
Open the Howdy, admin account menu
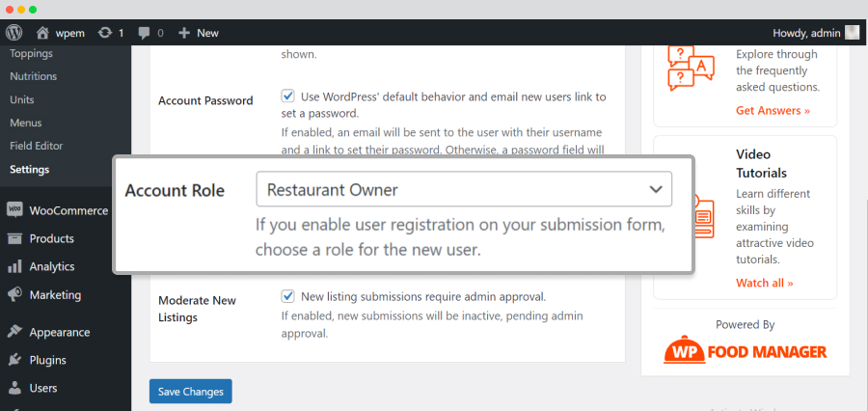pos(816,33)
